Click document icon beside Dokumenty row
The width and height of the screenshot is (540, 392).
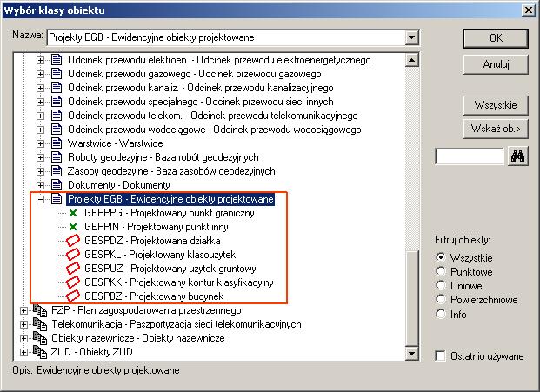coord(57,185)
